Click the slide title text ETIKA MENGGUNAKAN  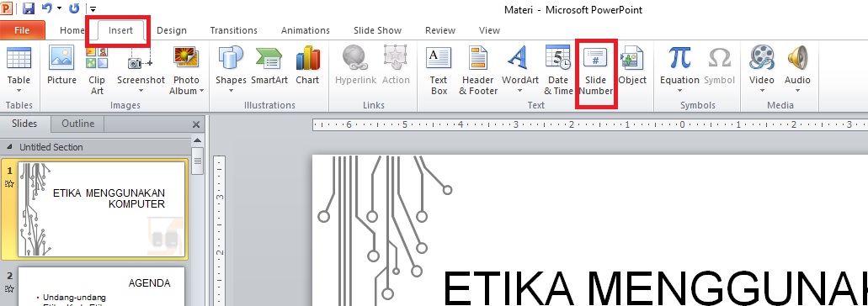point(655,288)
